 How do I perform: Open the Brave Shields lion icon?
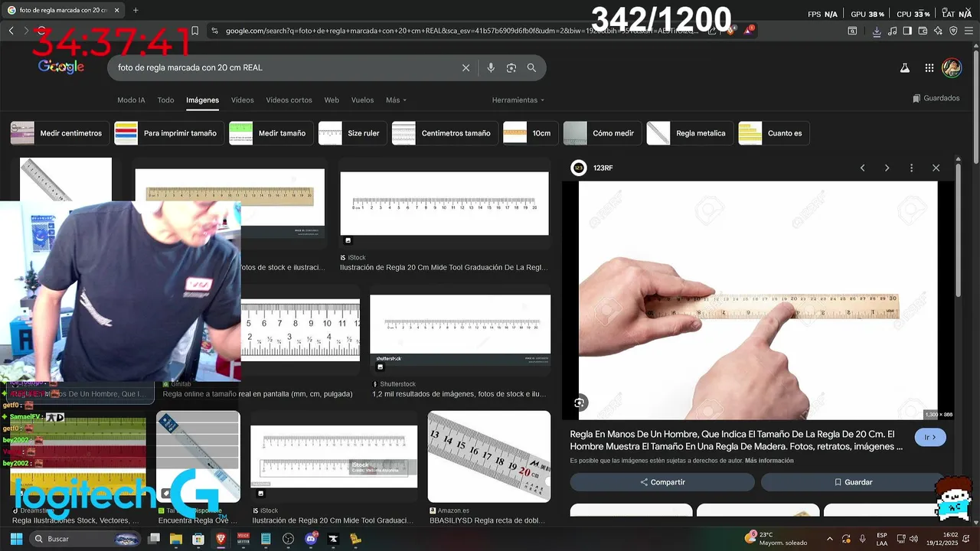pyautogui.click(x=730, y=31)
